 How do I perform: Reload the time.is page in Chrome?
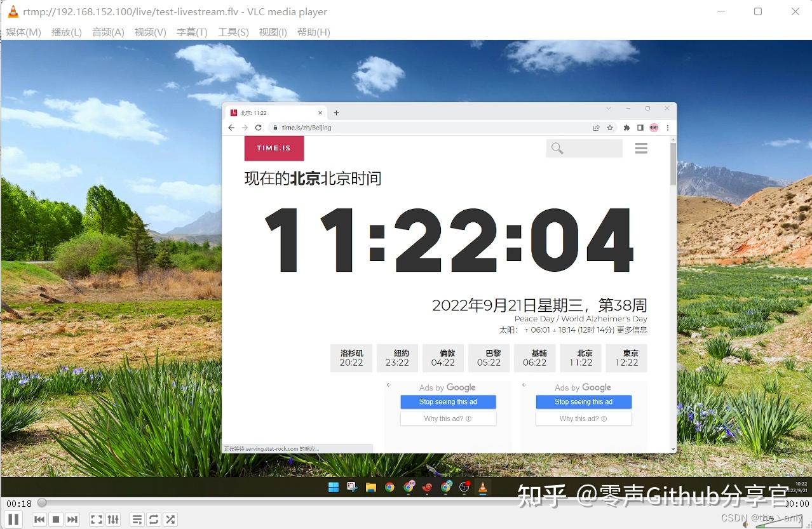[x=259, y=128]
